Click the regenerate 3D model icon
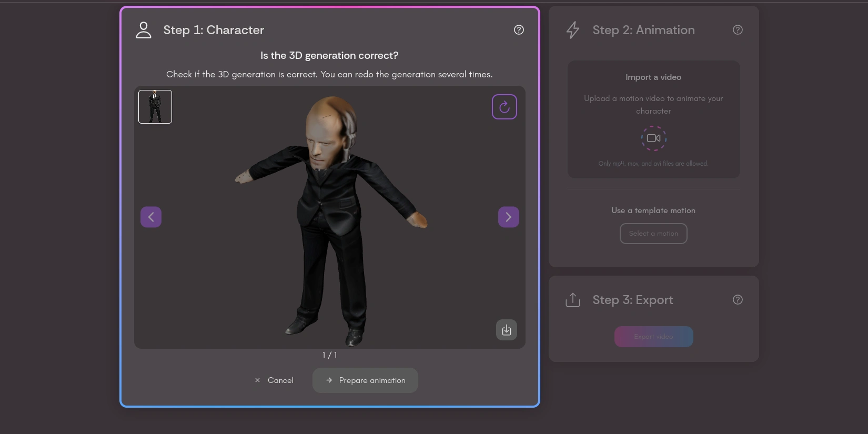 [504, 107]
